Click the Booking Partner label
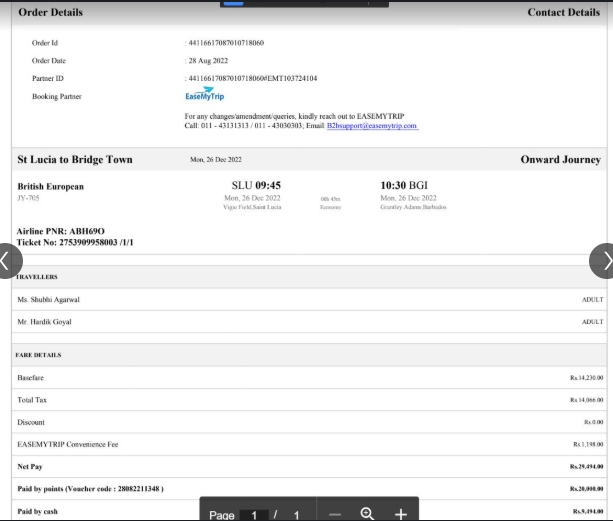The height and width of the screenshot is (521, 613). pos(57,97)
